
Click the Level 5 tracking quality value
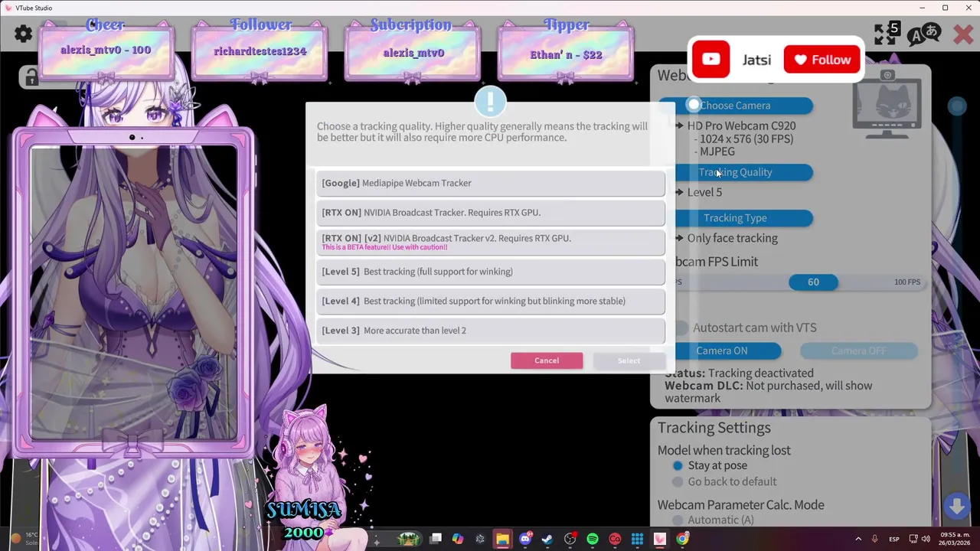coord(704,192)
